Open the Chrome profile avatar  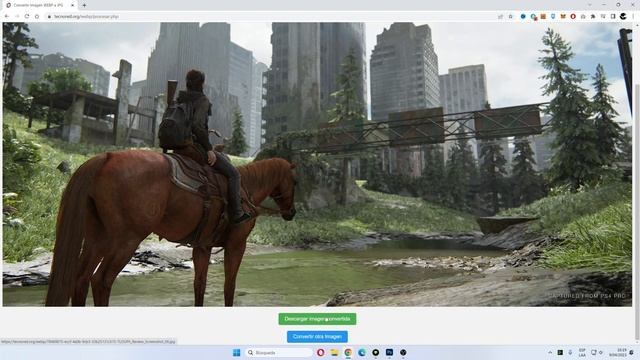[623, 16]
